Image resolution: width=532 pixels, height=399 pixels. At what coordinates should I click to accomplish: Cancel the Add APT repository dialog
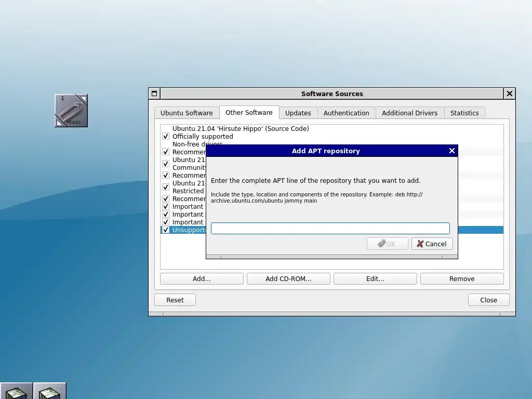coord(432,244)
